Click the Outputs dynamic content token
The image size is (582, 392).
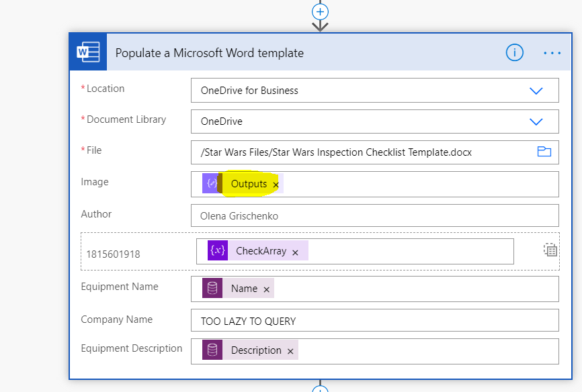click(x=248, y=184)
